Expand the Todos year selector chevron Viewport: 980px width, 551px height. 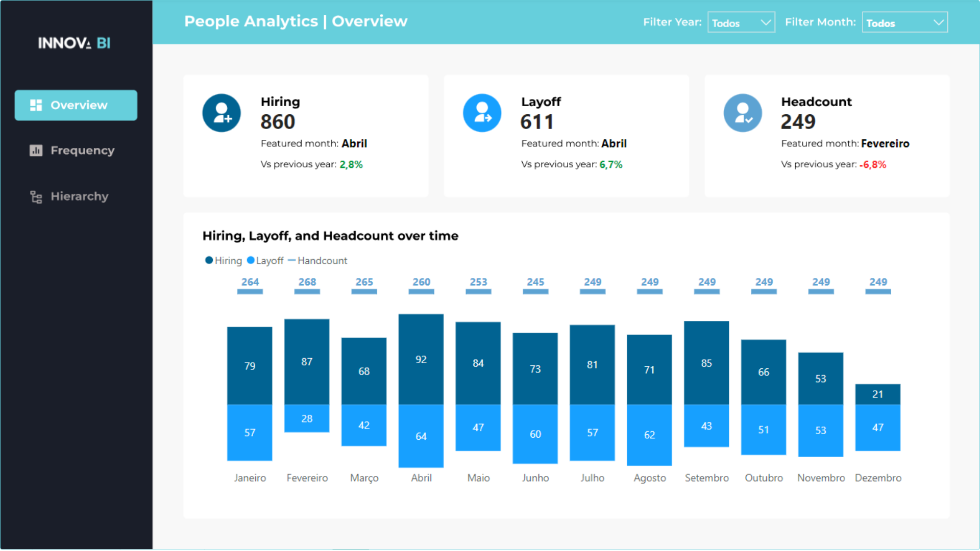tap(766, 22)
